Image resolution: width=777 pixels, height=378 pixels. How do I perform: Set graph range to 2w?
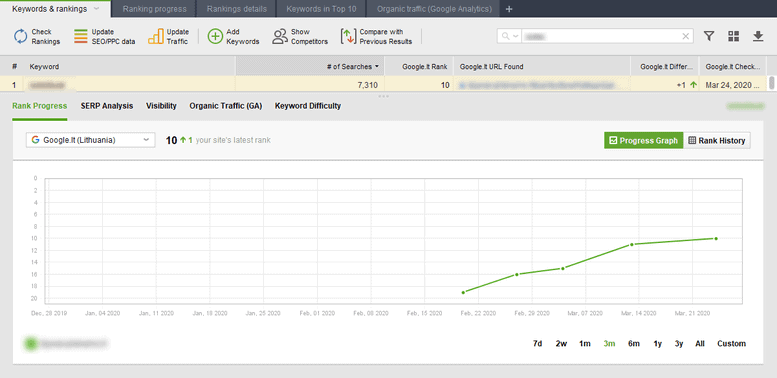click(x=561, y=343)
